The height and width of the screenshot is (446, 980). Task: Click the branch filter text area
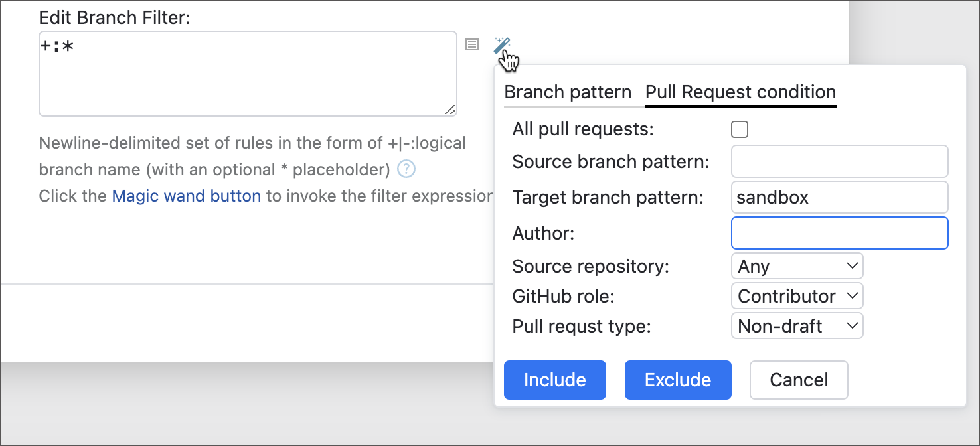pyautogui.click(x=246, y=73)
